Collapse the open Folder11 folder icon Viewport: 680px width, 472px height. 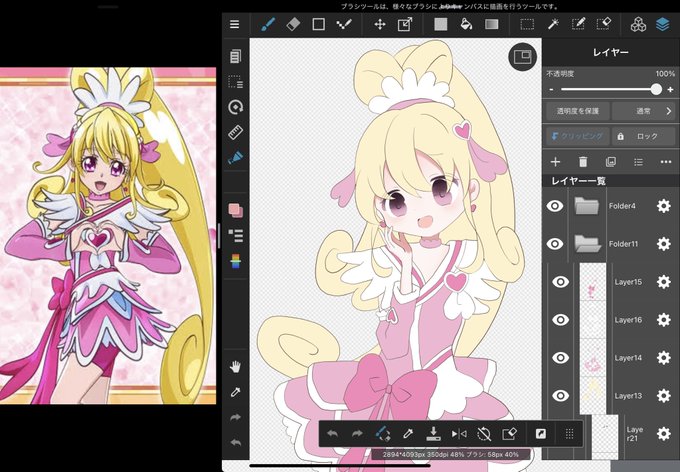588,244
